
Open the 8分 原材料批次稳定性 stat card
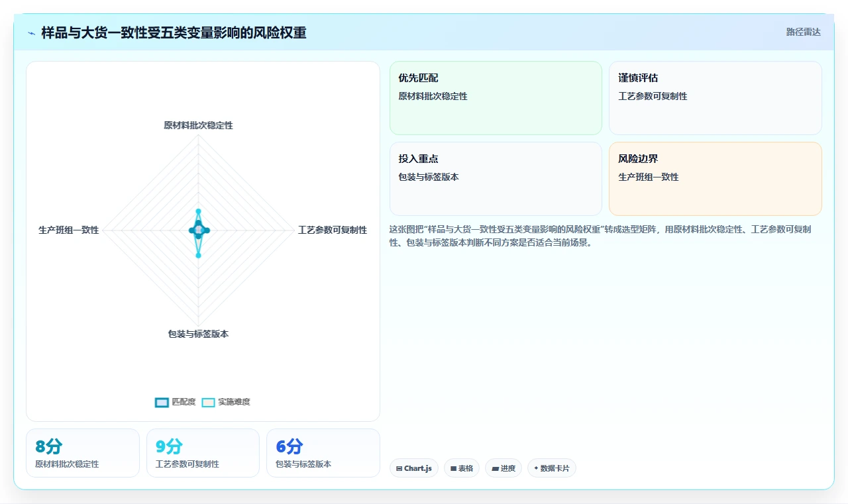[x=83, y=453]
